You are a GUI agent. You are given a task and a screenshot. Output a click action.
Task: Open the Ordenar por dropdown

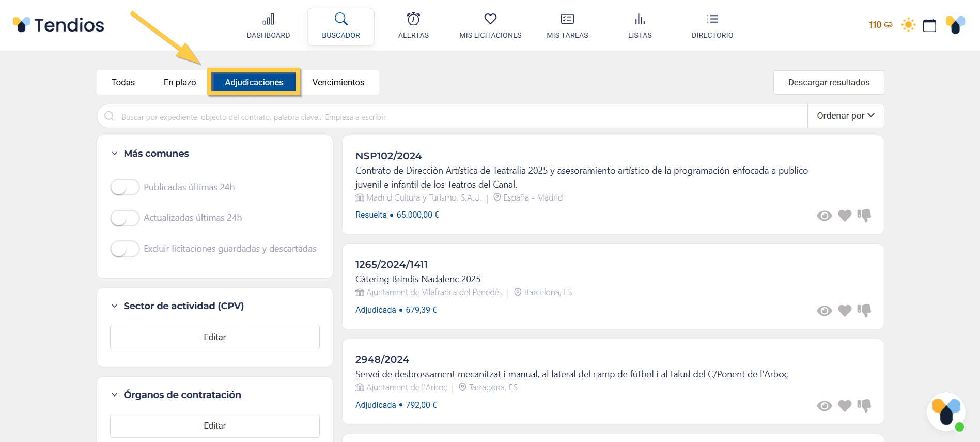845,116
